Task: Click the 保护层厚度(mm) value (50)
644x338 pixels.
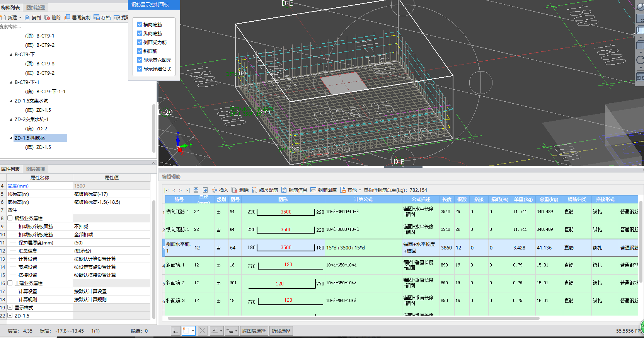Action: click(x=111, y=242)
